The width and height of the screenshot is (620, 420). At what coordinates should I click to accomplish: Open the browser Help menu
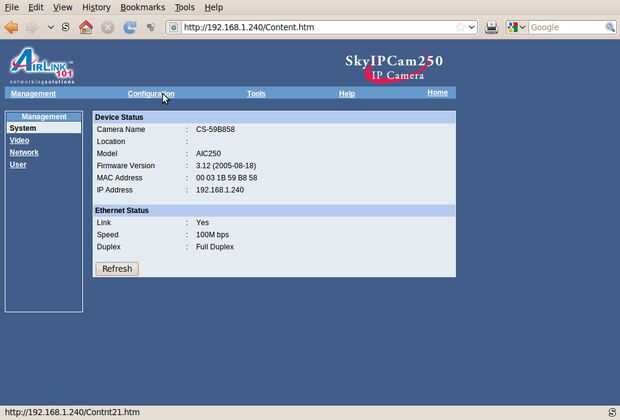[214, 8]
